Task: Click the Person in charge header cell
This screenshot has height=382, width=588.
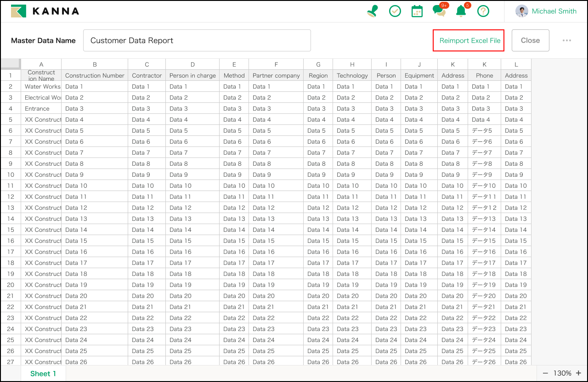Action: (x=192, y=75)
